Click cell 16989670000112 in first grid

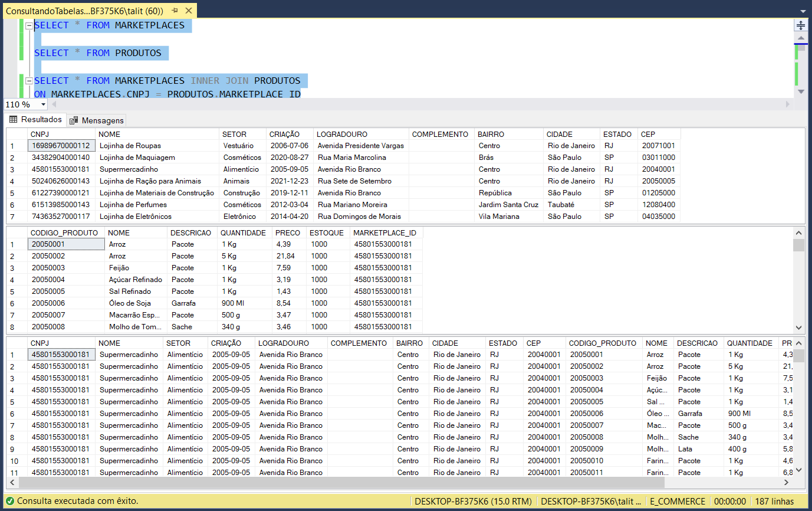pyautogui.click(x=61, y=146)
